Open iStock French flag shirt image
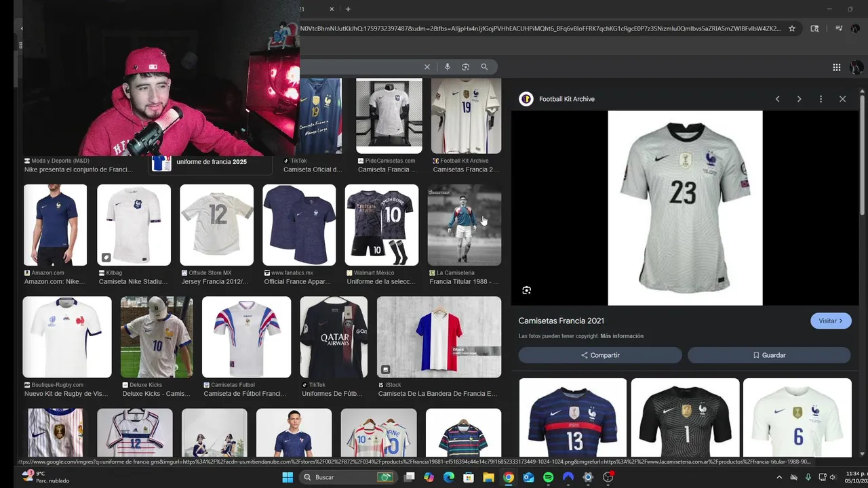 pyautogui.click(x=439, y=337)
